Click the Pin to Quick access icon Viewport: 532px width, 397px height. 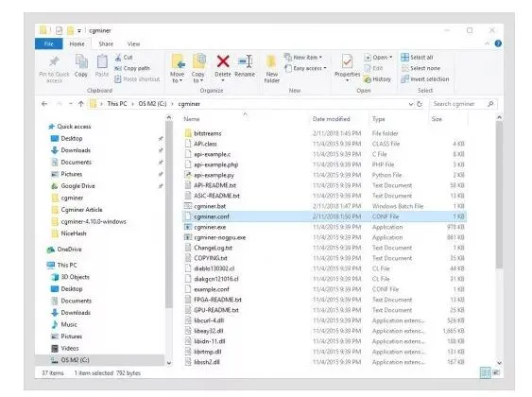point(54,61)
